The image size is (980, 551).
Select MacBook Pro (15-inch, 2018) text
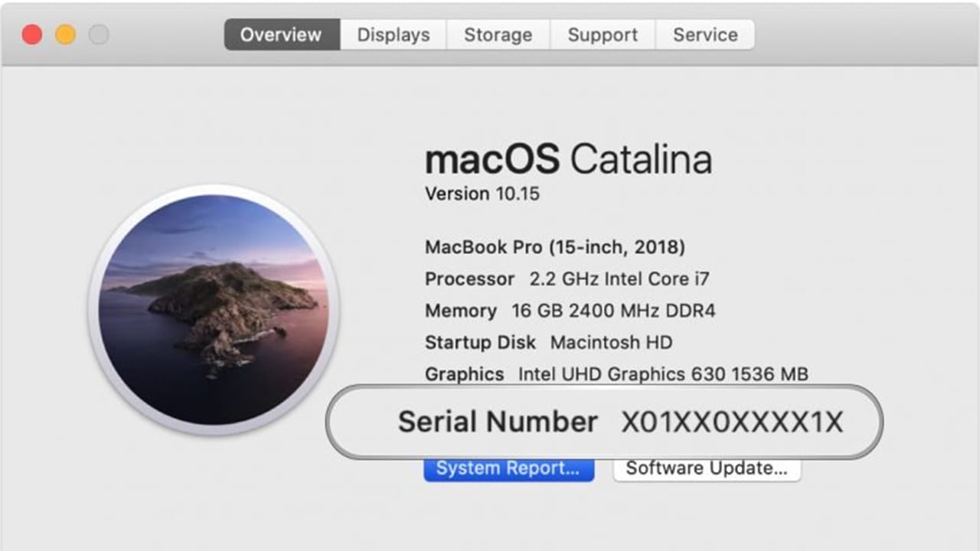click(555, 247)
